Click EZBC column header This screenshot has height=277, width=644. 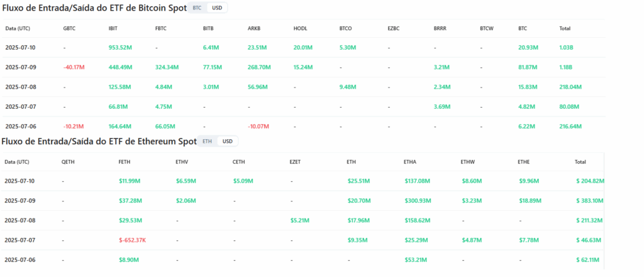[394, 29]
